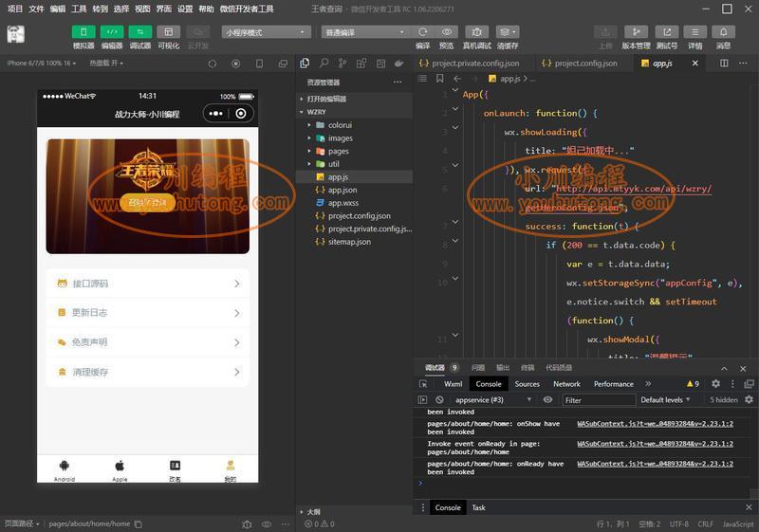Open the iPhone 6/7/8 device dropdown
The image size is (759, 532).
coord(42,64)
